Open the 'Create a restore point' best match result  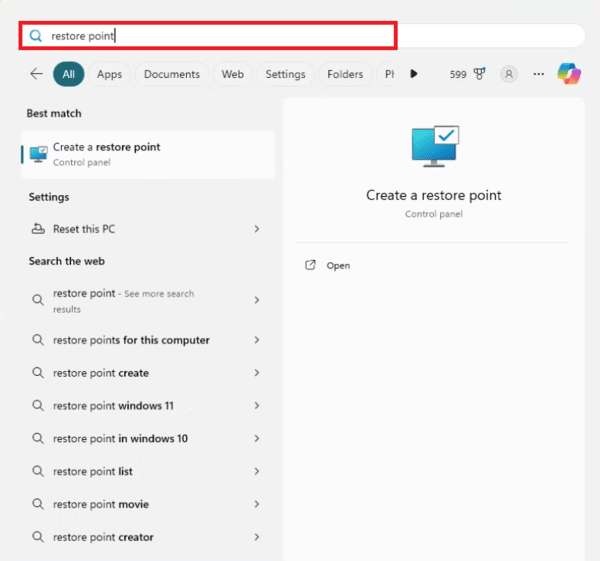[148, 154]
